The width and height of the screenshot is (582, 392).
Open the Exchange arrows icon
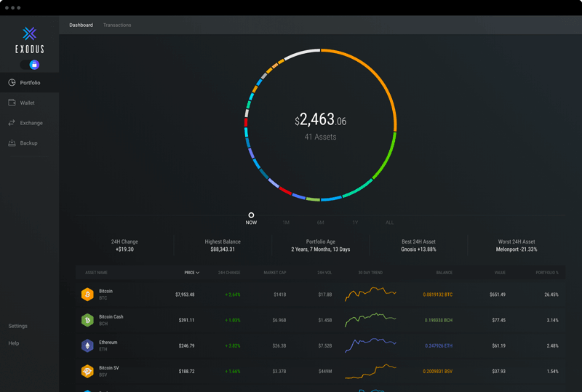point(12,122)
